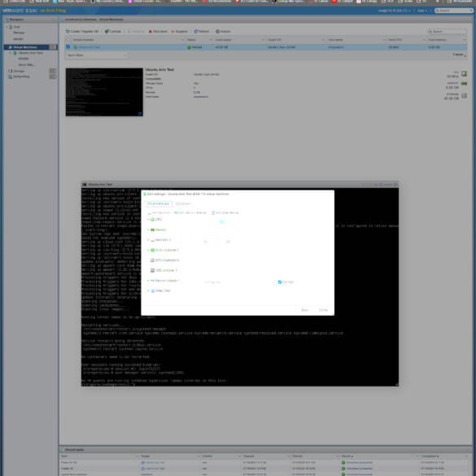
Task: Click the Storage usage disk icon
Action: click(x=464, y=96)
